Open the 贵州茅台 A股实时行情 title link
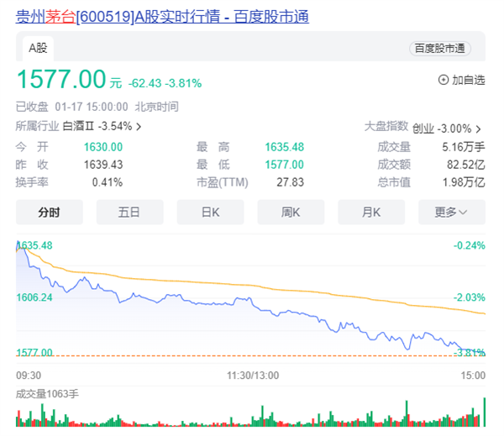The image size is (504, 436). (x=162, y=16)
